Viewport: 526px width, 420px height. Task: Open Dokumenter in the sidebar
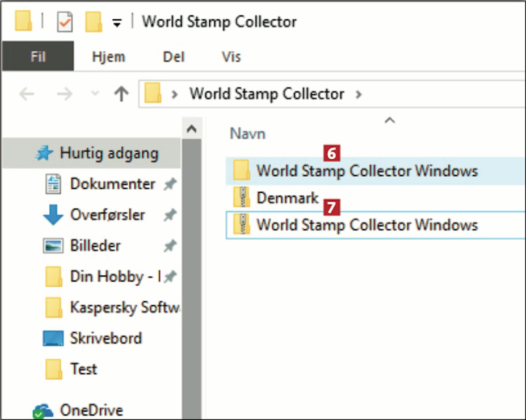[x=112, y=184]
